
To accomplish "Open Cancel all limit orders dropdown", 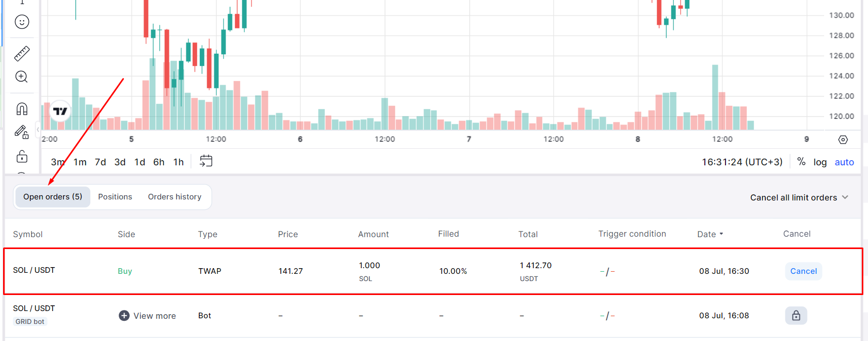I will click(799, 197).
